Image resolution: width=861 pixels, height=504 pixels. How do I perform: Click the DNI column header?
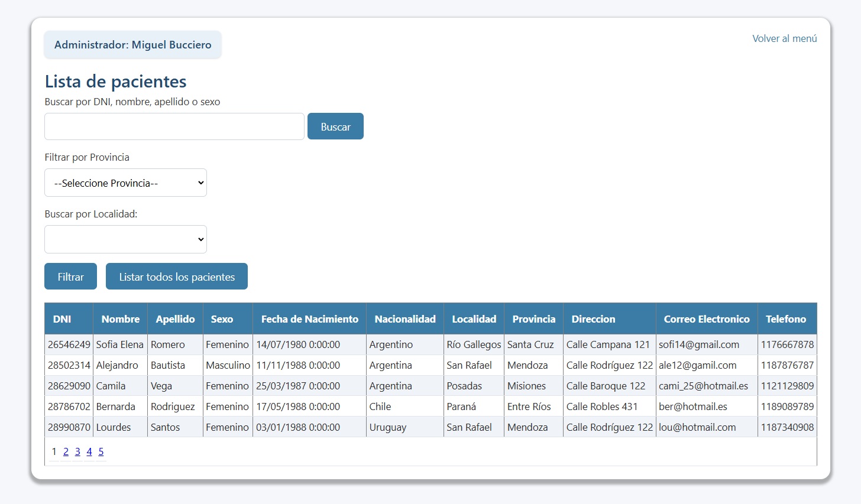pyautogui.click(x=62, y=319)
